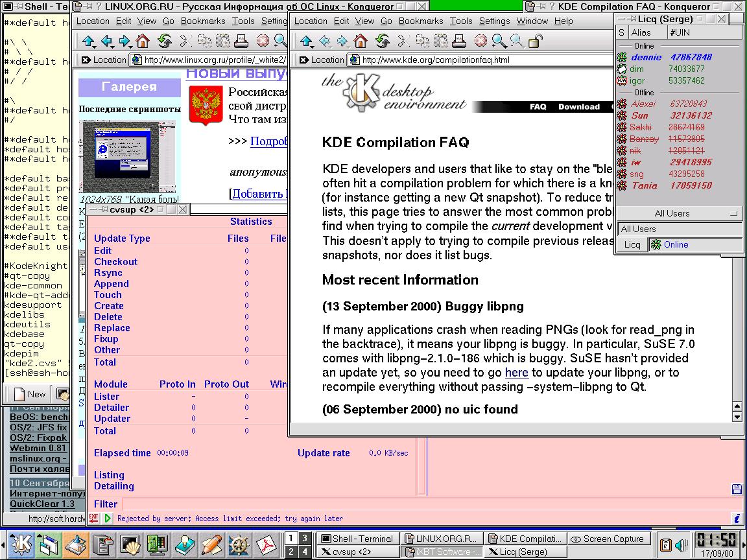The height and width of the screenshot is (560, 747).
Task: Click Home in the LINUX.ORG.RU Konqueror toolbar
Action: 143,41
